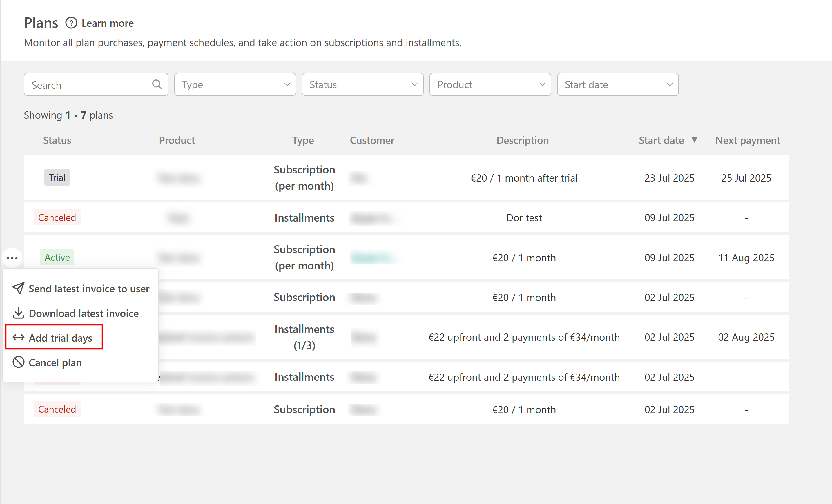Click the search magnifier icon
The image size is (832, 504).
click(x=157, y=84)
